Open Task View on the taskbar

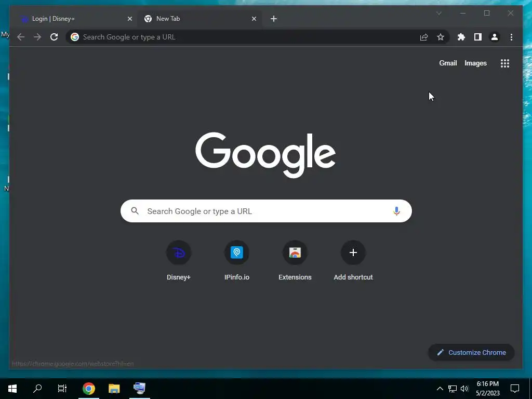tap(62, 389)
